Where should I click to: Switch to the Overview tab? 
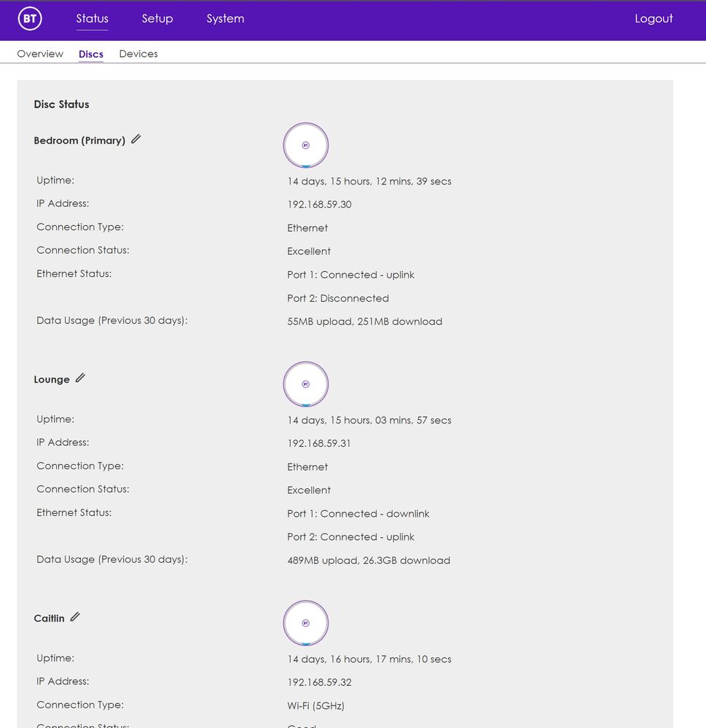[x=40, y=54]
